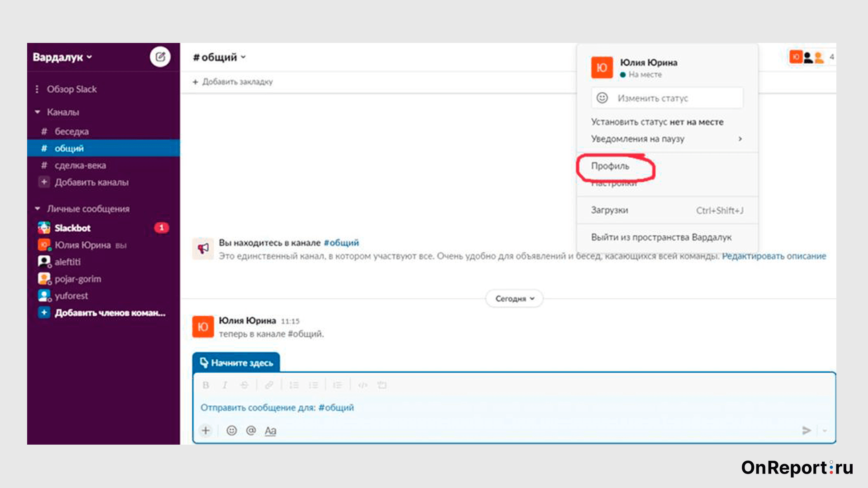This screenshot has width=868, height=488.
Task: Click the yuforest avatar icon
Action: coord(44,296)
